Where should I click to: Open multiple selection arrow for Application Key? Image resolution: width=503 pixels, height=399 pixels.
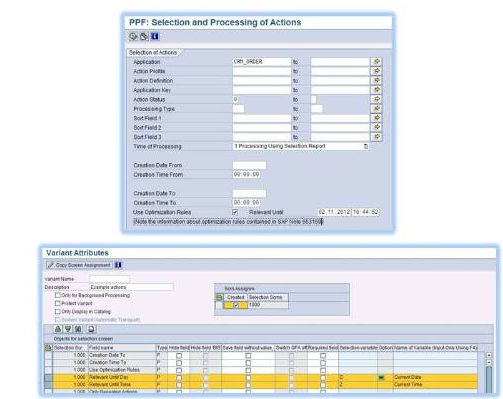[x=377, y=90]
